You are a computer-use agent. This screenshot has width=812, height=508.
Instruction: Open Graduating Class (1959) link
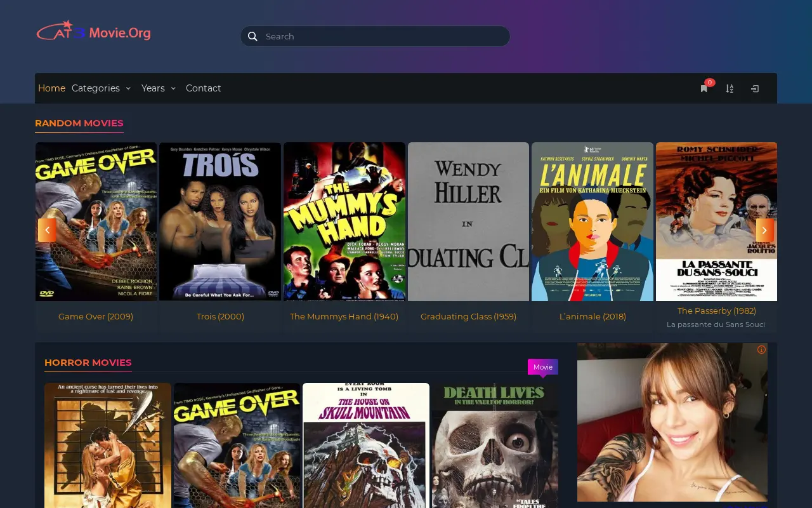(468, 316)
